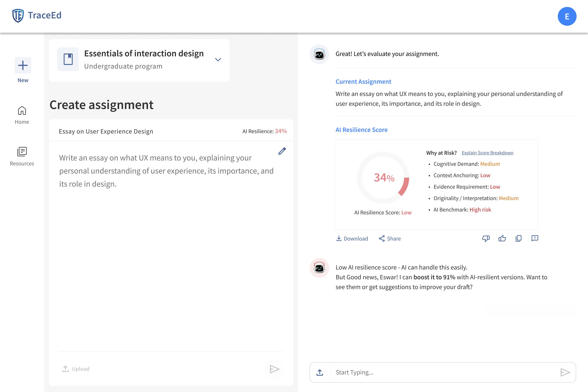Screen dimensions: 588x392
Task: Download the resilience score report
Action: tap(352, 238)
